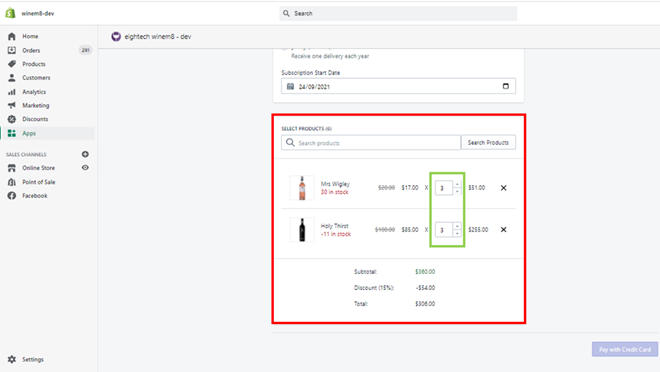Click the Online Store storefront icon
Screen dimensions: 660x372
point(12,168)
